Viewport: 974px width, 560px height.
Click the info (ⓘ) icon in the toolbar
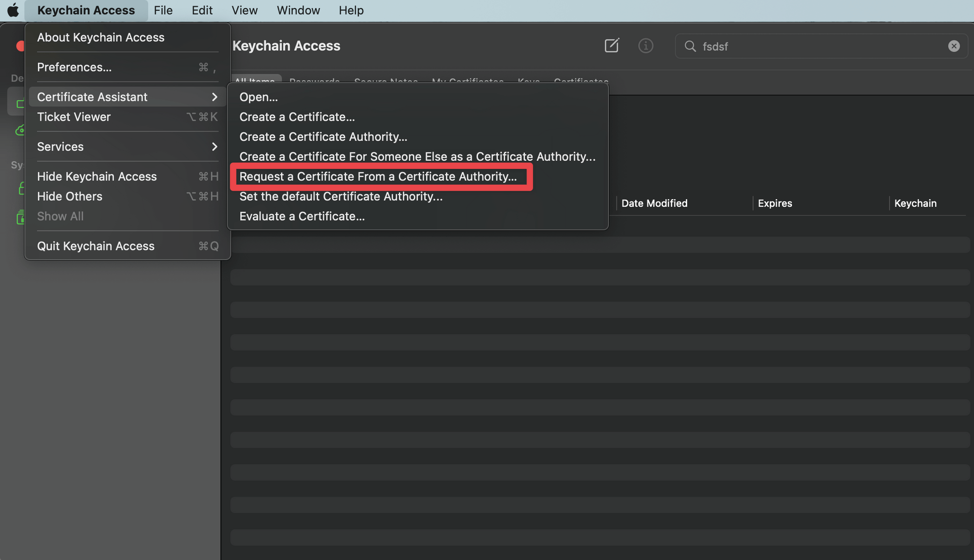[x=646, y=45]
